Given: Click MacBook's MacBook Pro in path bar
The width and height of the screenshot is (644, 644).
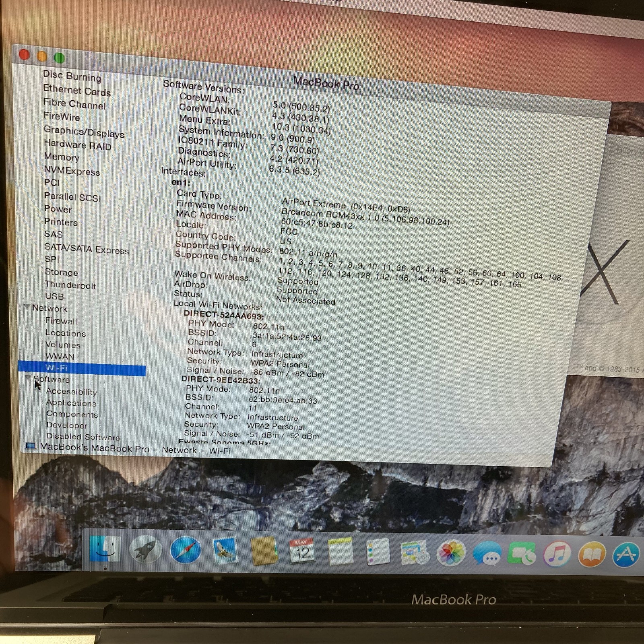Looking at the screenshot, I should pos(95,448).
